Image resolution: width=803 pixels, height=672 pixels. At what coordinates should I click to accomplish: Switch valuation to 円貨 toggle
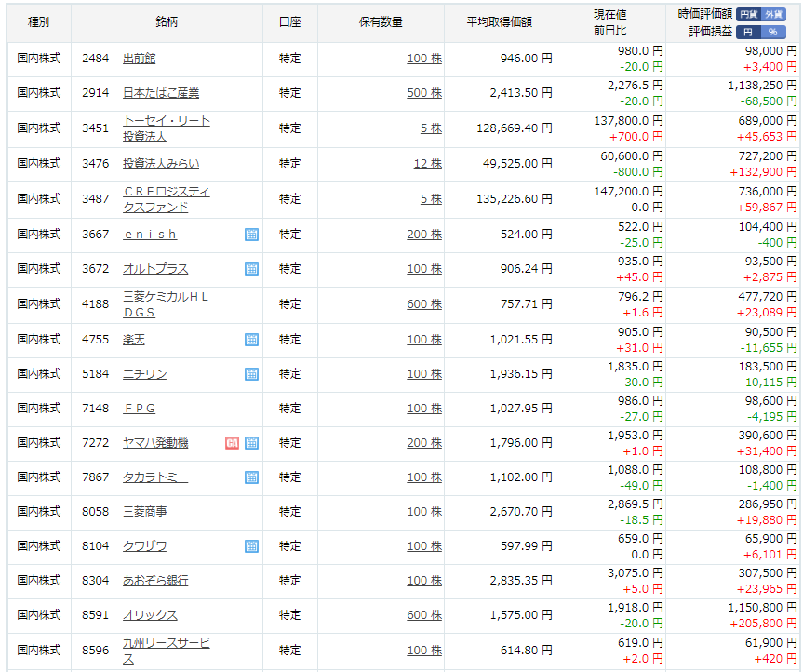pyautogui.click(x=749, y=14)
